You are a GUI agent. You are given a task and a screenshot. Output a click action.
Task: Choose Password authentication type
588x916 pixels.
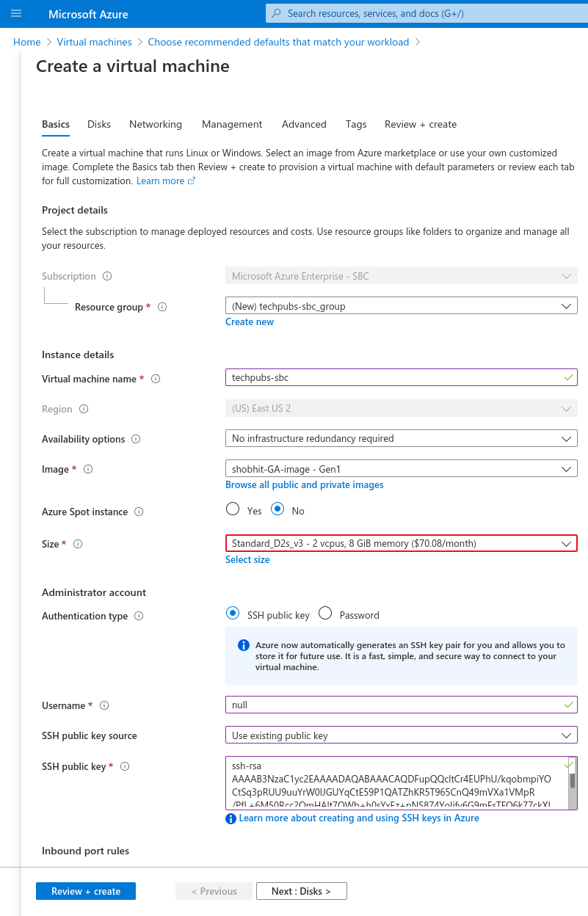(325, 612)
